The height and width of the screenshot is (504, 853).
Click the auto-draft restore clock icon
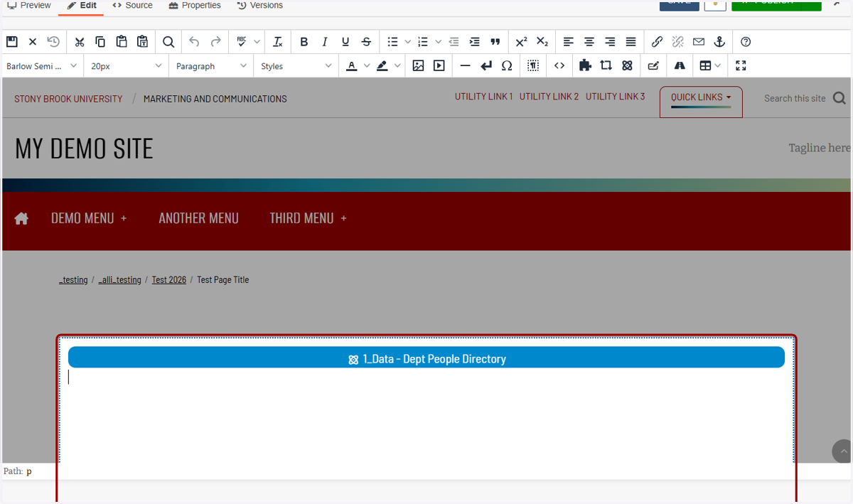[53, 42]
